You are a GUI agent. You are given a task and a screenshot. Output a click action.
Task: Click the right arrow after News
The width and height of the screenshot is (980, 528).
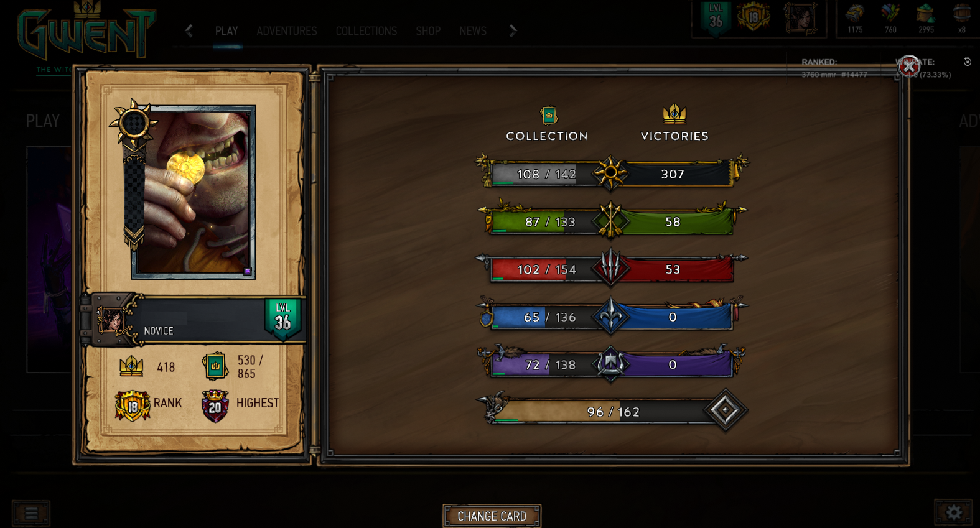[513, 30]
